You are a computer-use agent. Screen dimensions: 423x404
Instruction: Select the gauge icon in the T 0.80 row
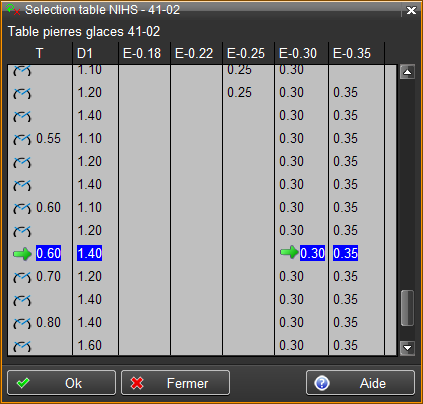pyautogui.click(x=22, y=323)
